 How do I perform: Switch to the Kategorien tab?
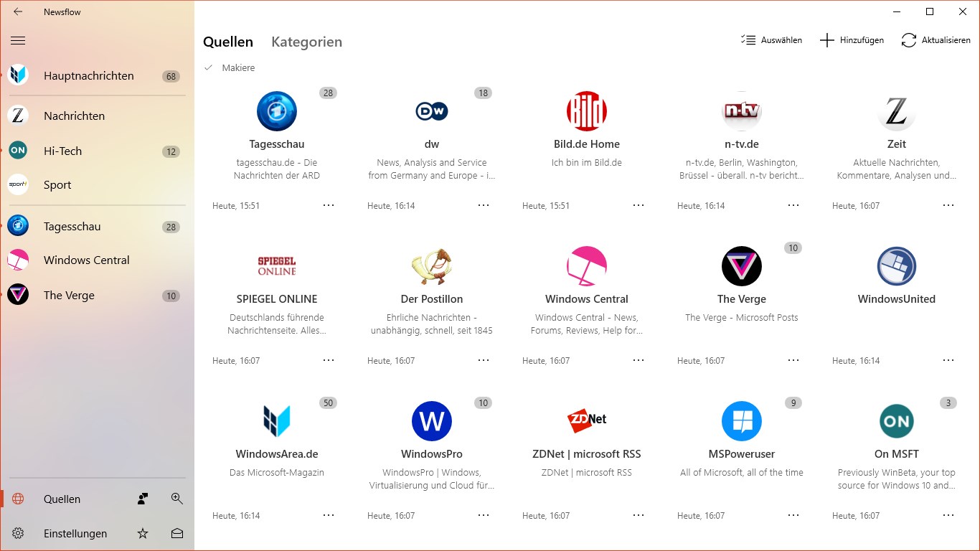[306, 42]
